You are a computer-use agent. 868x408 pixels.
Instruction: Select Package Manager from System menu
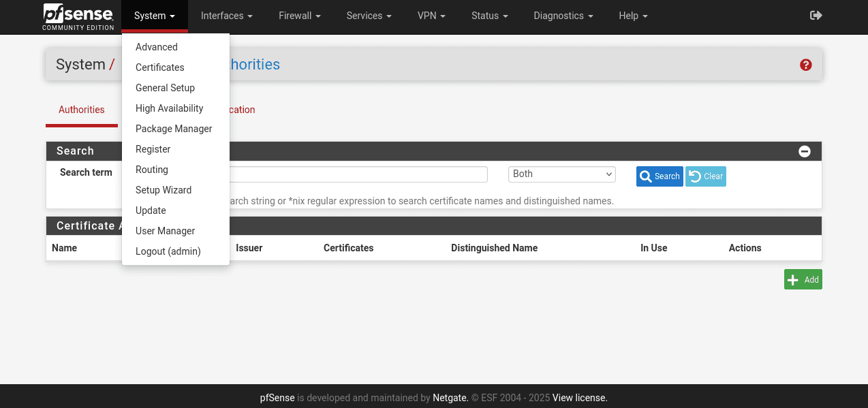174,129
